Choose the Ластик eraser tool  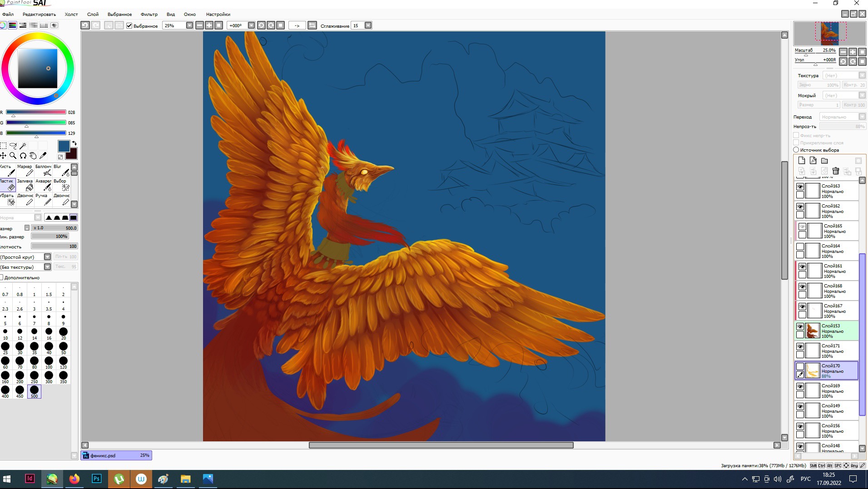[8, 185]
